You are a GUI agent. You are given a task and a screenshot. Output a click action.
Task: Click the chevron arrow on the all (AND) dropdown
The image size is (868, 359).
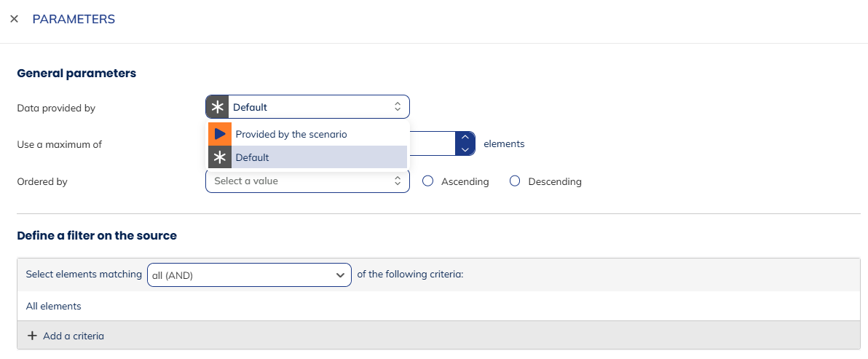click(x=339, y=275)
